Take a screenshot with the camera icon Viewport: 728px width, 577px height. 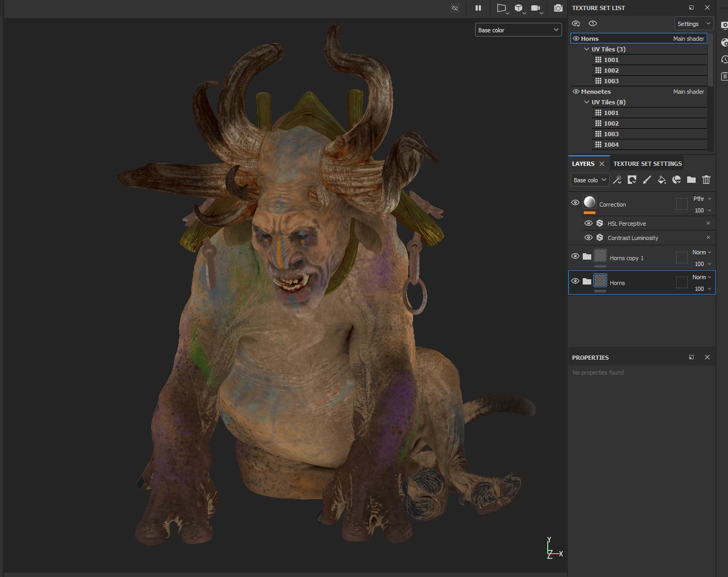[558, 8]
